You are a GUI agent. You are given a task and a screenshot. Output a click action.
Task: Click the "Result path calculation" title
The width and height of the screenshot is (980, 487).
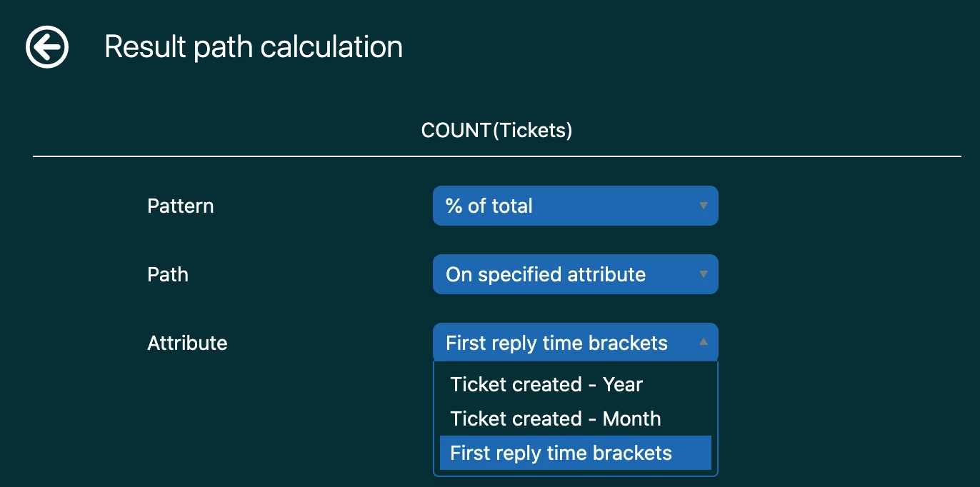(x=254, y=47)
